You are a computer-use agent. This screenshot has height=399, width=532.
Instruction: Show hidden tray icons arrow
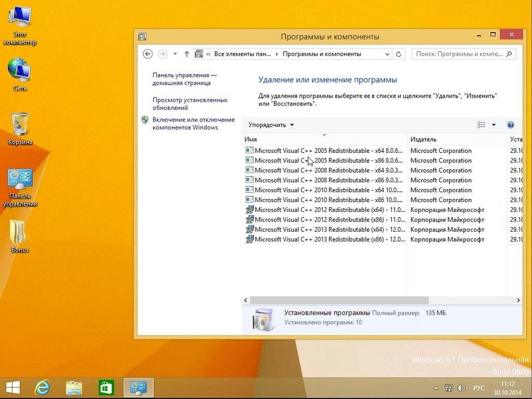436,388
